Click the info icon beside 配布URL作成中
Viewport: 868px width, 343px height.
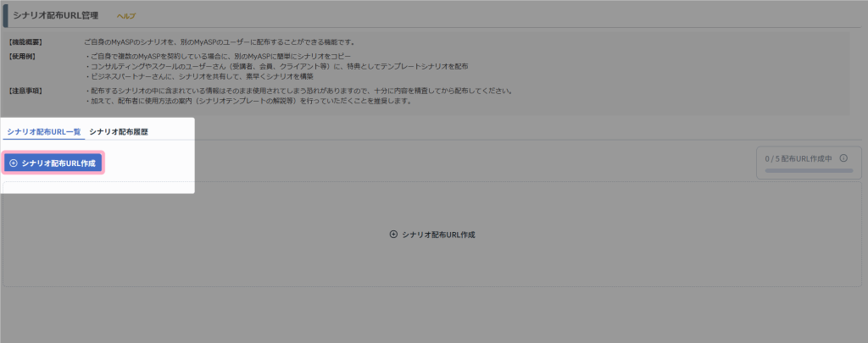[x=843, y=158]
